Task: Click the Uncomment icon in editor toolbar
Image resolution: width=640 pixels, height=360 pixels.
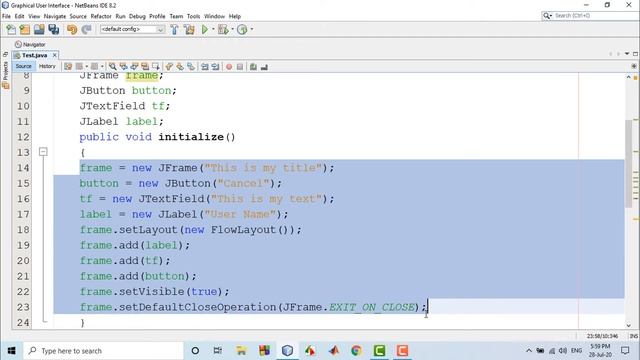Action: pyautogui.click(x=264, y=67)
